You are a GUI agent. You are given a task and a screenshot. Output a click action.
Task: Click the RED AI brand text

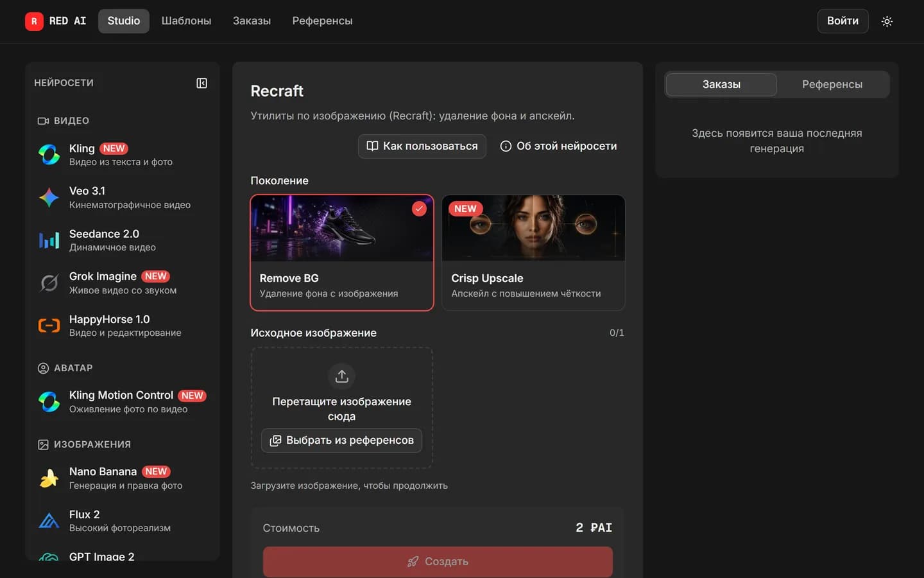tap(67, 21)
